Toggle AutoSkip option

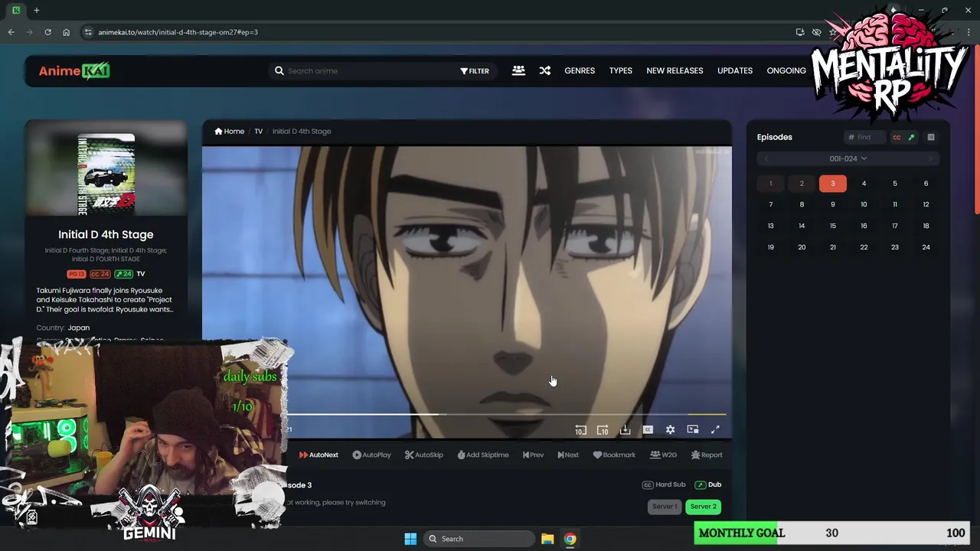tap(424, 455)
